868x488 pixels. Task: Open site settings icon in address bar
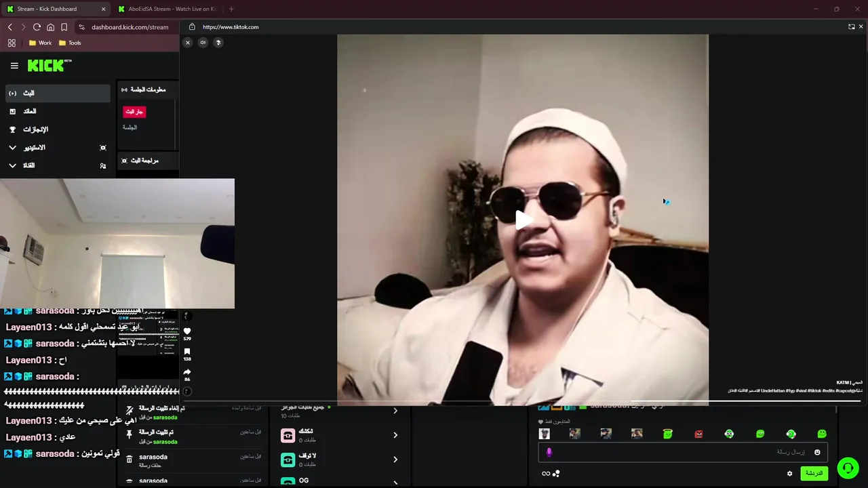[x=81, y=27]
